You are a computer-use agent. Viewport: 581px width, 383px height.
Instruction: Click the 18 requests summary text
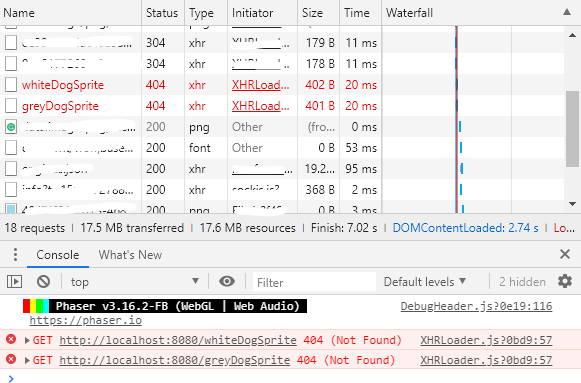(34, 228)
